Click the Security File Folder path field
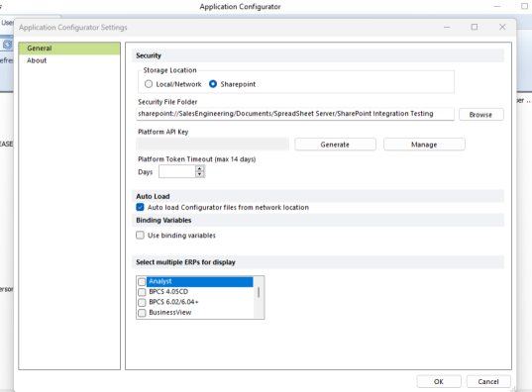 [295, 114]
